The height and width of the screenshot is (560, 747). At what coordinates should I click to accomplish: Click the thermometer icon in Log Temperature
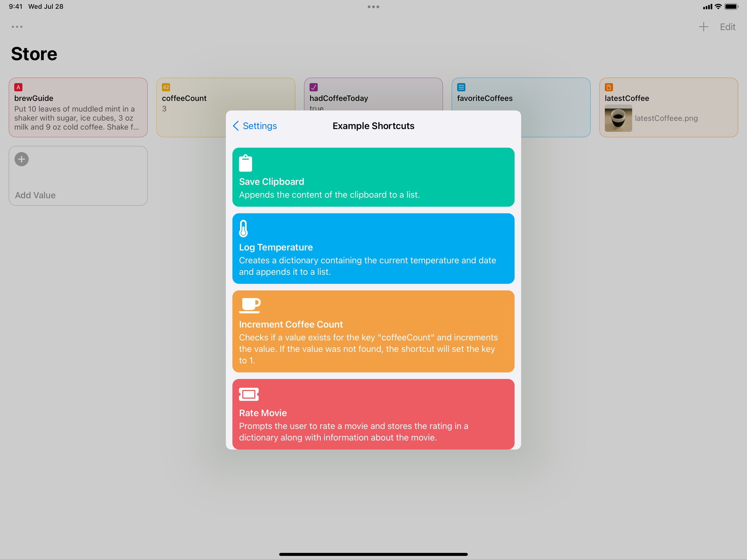pos(243,229)
